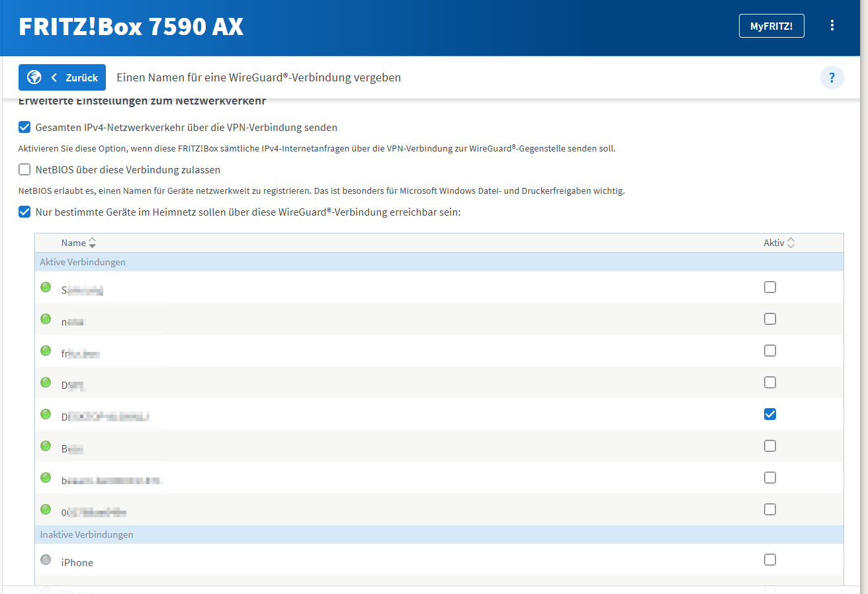Open the three-dot menu in header
The width and height of the screenshot is (868, 594).
[832, 26]
